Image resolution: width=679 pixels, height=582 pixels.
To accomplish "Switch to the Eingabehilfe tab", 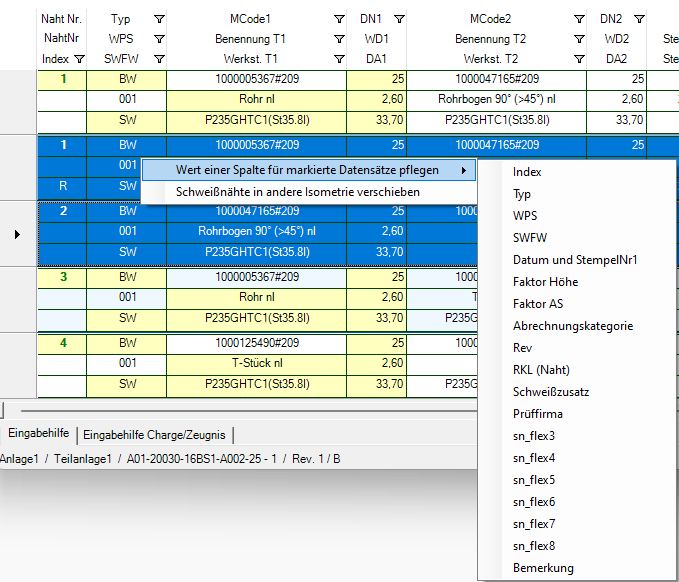I will tap(39, 434).
